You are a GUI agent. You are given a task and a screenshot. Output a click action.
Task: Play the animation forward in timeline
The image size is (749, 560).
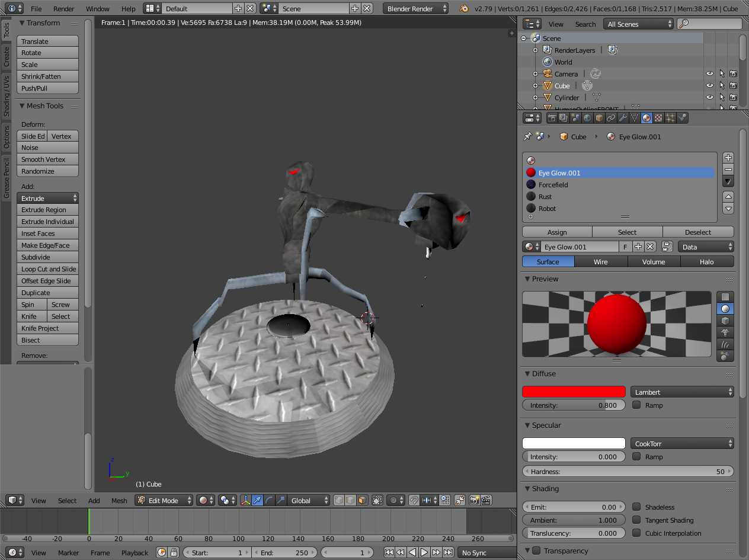pyautogui.click(x=424, y=552)
